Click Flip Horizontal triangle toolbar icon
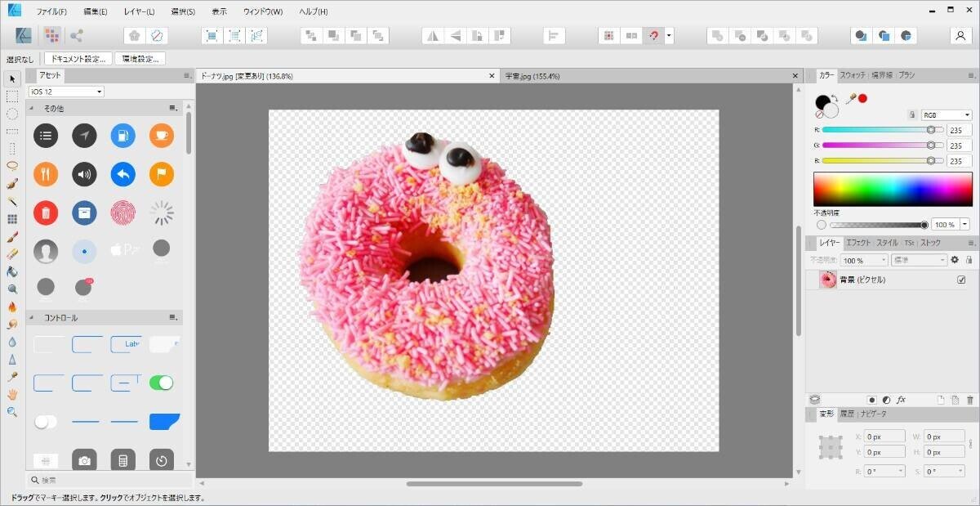This screenshot has height=506, width=980. pos(432,36)
